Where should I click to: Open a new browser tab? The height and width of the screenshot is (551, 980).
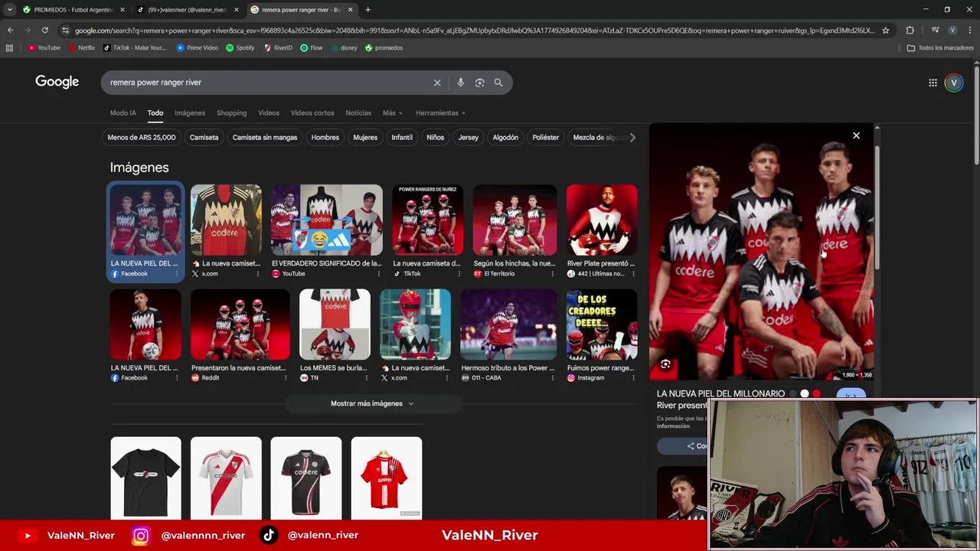tap(367, 10)
